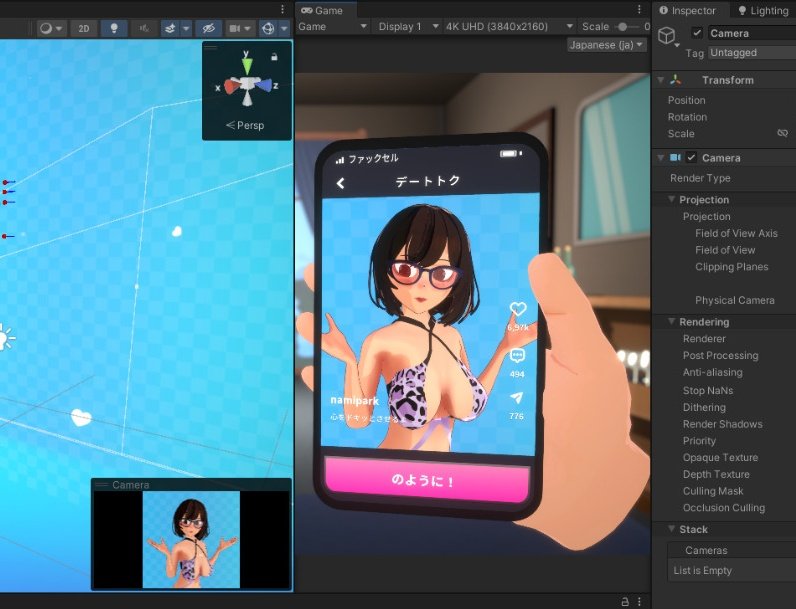
Task: Click the blue Z axis cone on gizmo
Action: point(264,85)
